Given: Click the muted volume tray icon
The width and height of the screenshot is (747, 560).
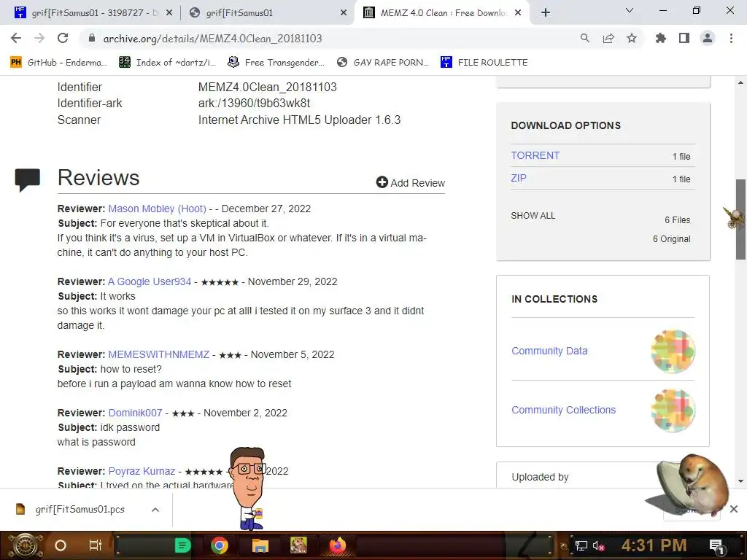Looking at the screenshot, I should [598, 545].
